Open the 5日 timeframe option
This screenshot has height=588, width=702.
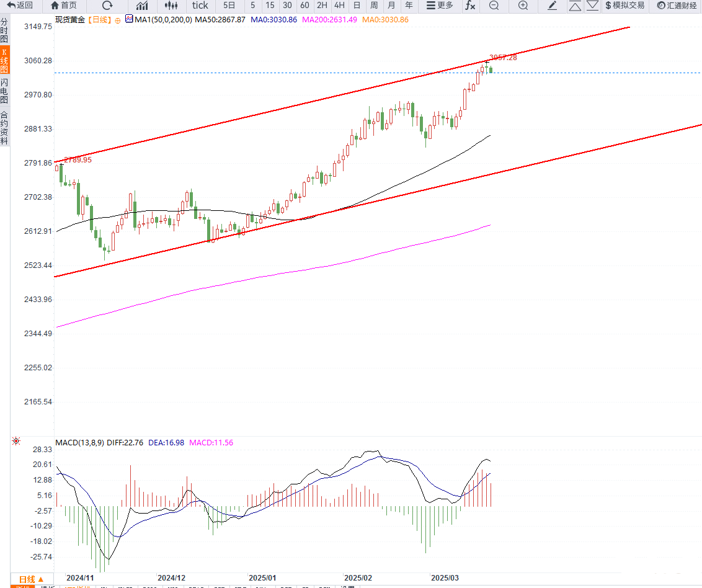tap(229, 6)
